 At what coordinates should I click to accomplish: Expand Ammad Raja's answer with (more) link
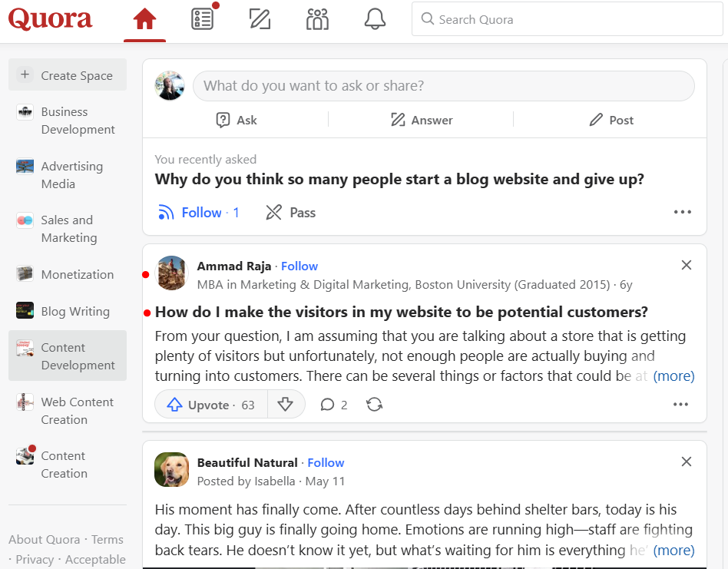673,375
